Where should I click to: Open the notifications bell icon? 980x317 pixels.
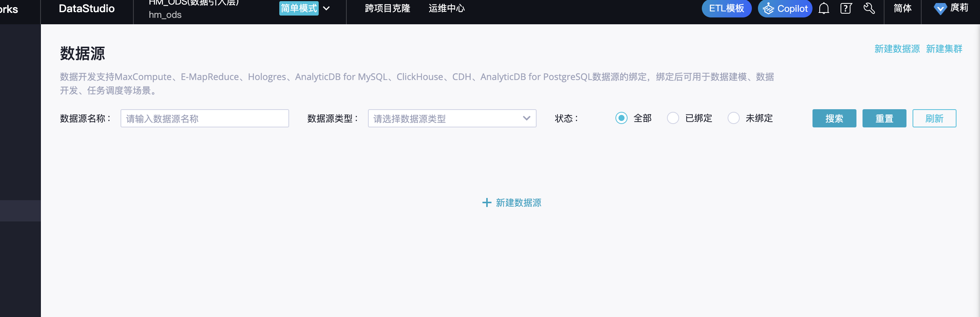click(823, 8)
